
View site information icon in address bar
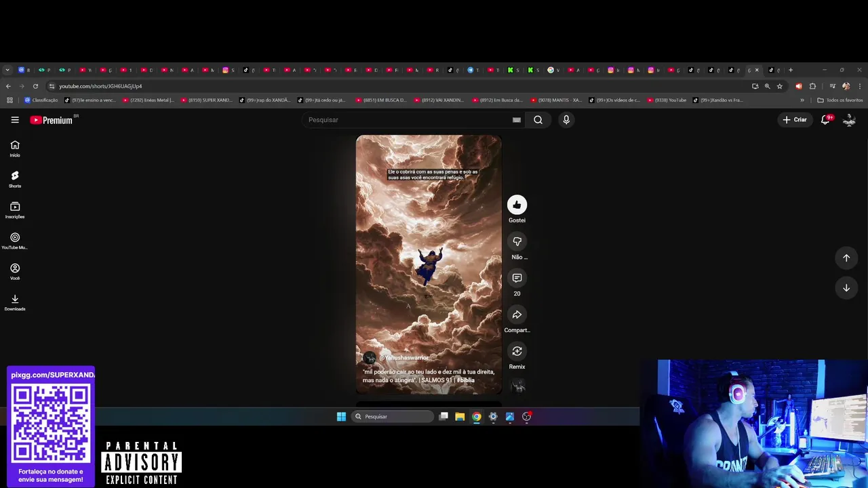pyautogui.click(x=52, y=86)
